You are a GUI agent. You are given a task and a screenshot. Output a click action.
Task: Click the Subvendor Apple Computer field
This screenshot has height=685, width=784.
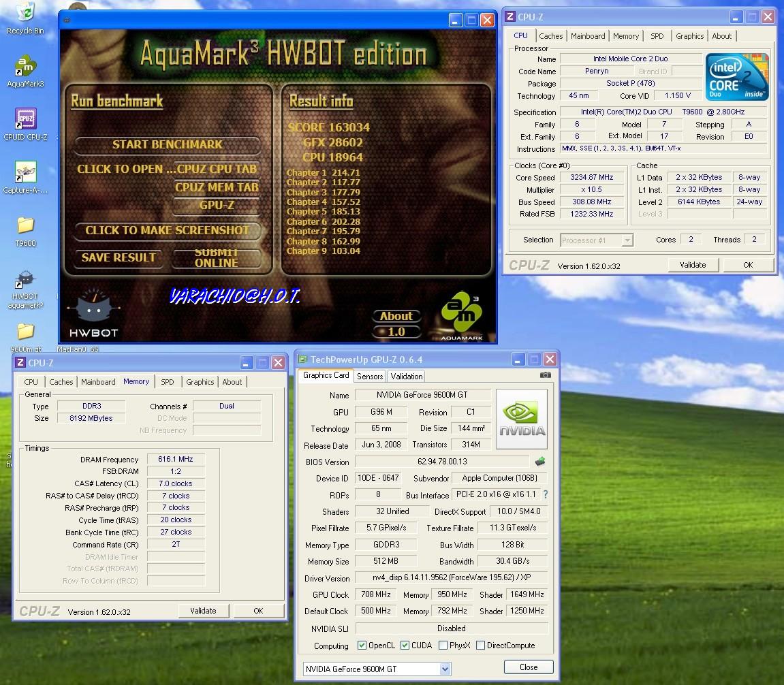click(499, 478)
